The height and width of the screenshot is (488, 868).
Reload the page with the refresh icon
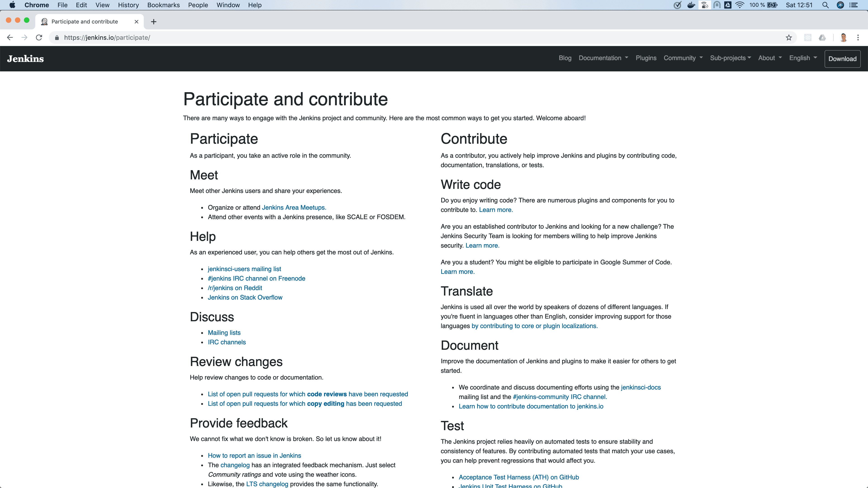[39, 37]
